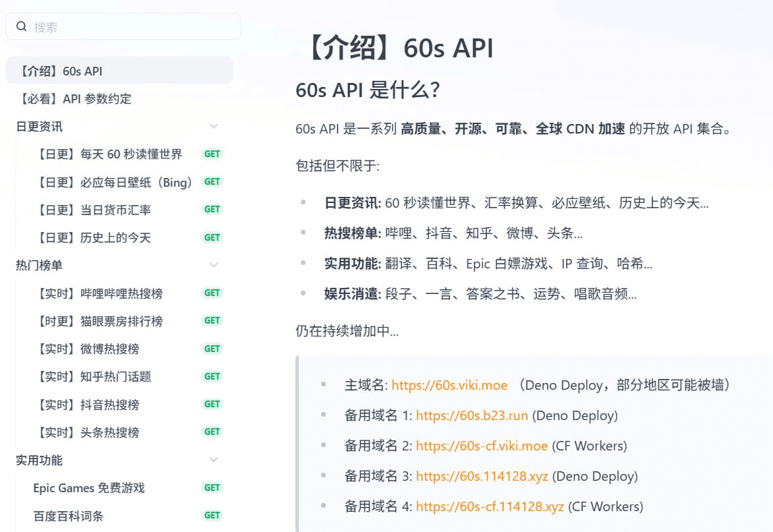Click GET badge beside Epic Games 免费游戏
This screenshot has height=532, width=773.
[212, 487]
